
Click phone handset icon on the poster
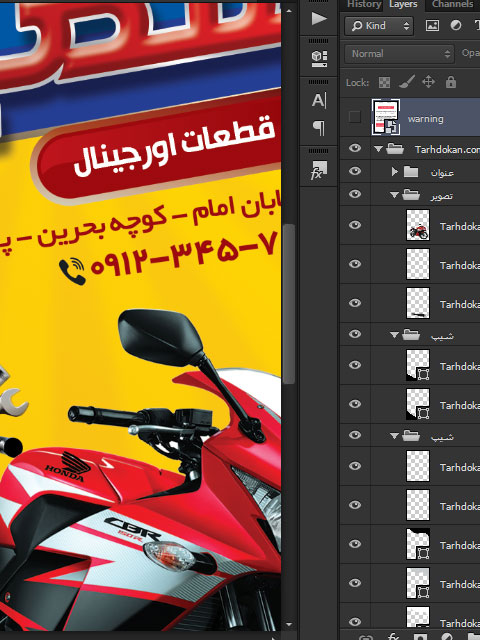(x=72, y=271)
